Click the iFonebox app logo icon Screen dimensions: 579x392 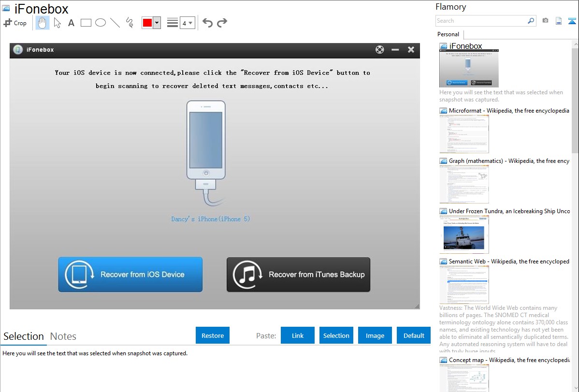point(18,49)
